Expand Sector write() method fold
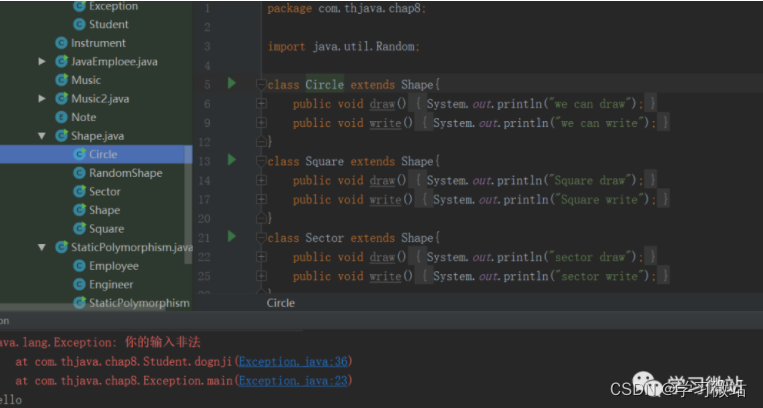This screenshot has height=408, width=763. point(261,276)
